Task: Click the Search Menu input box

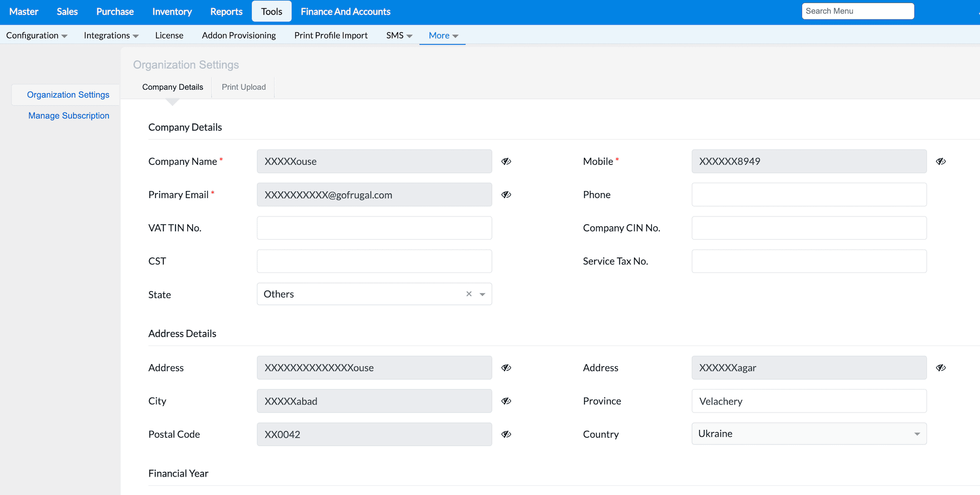Action: [857, 11]
